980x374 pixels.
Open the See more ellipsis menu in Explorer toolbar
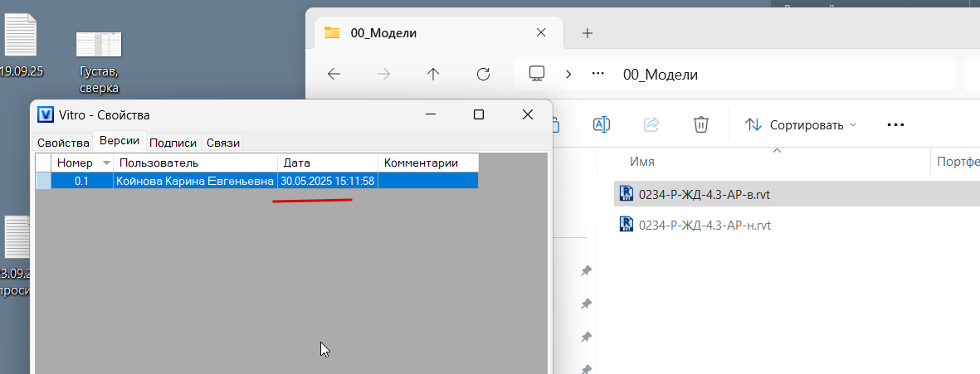coord(895,125)
